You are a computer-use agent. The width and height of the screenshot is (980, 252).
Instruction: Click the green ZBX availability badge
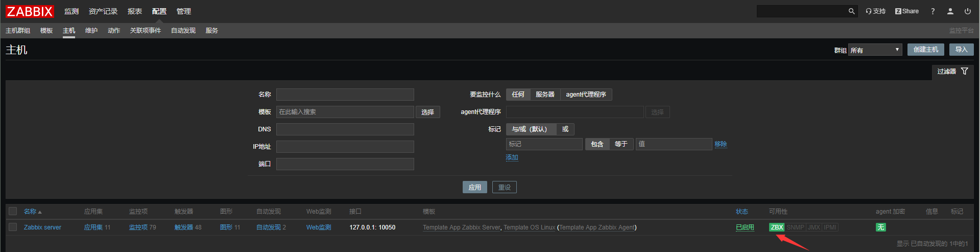tap(777, 227)
